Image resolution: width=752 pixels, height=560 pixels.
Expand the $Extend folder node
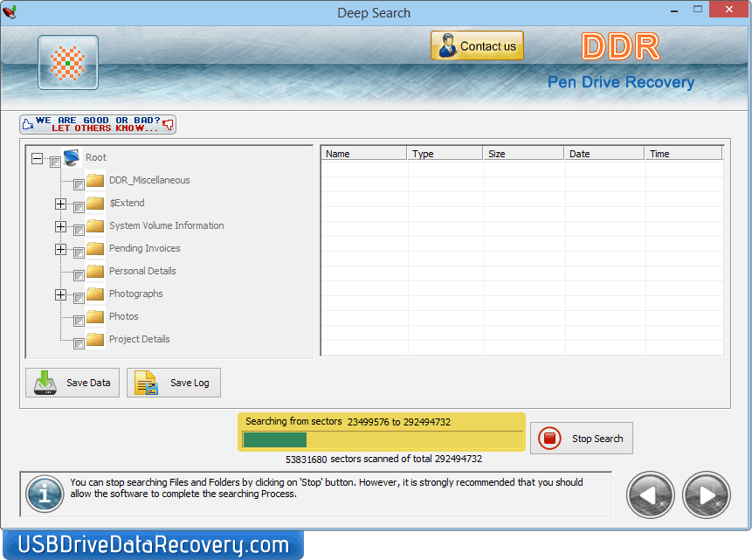60,204
